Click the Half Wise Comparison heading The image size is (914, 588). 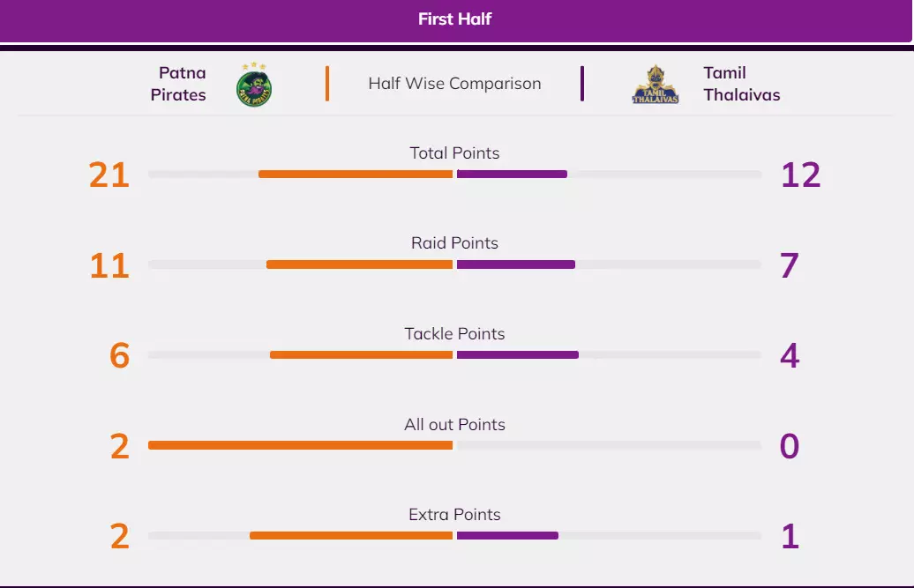454,84
